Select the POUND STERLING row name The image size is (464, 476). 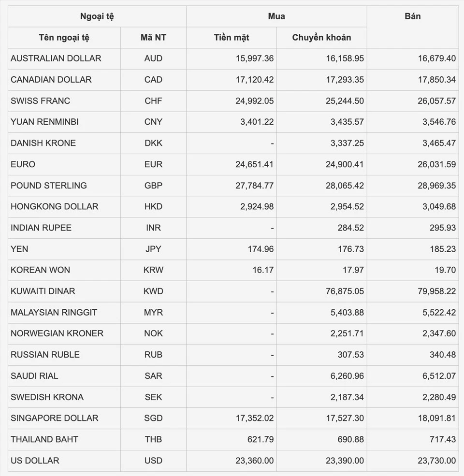pos(49,186)
